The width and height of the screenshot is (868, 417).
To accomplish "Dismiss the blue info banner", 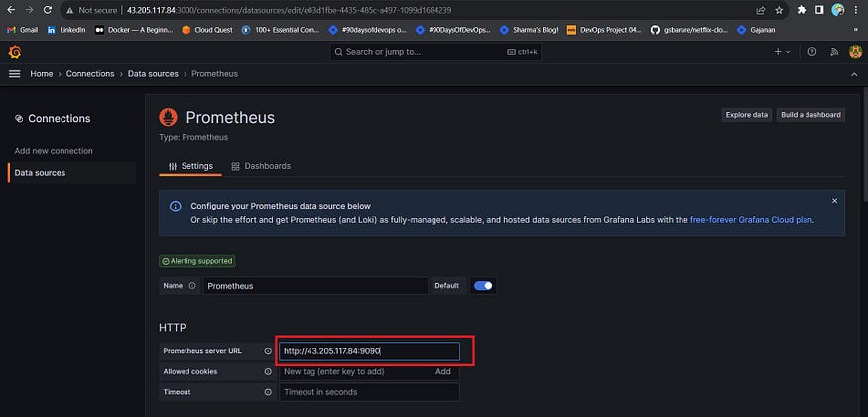I will (835, 201).
